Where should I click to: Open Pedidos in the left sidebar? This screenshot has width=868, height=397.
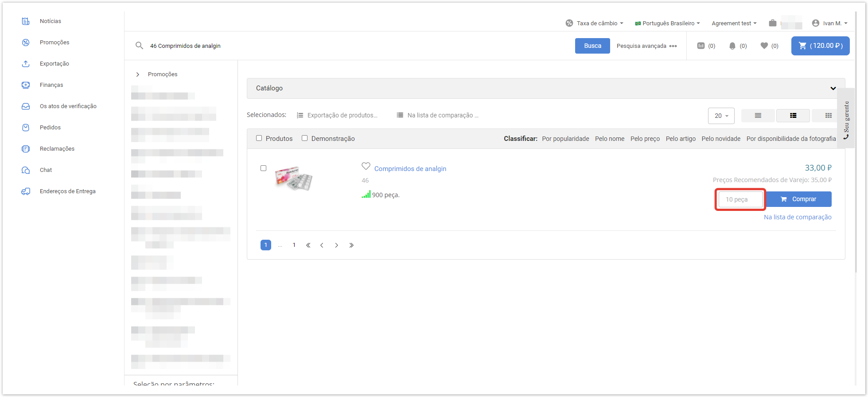point(50,128)
